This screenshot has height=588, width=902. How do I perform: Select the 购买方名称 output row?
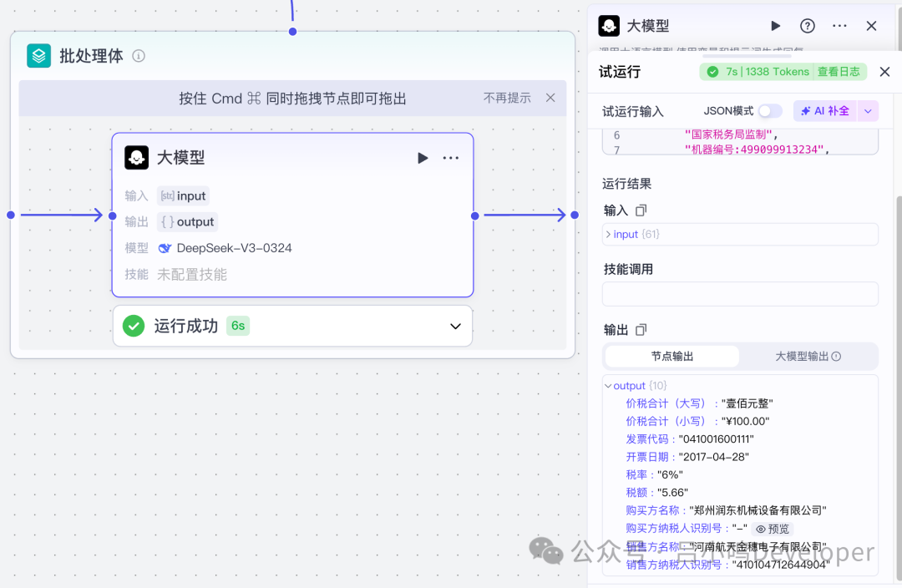726,510
